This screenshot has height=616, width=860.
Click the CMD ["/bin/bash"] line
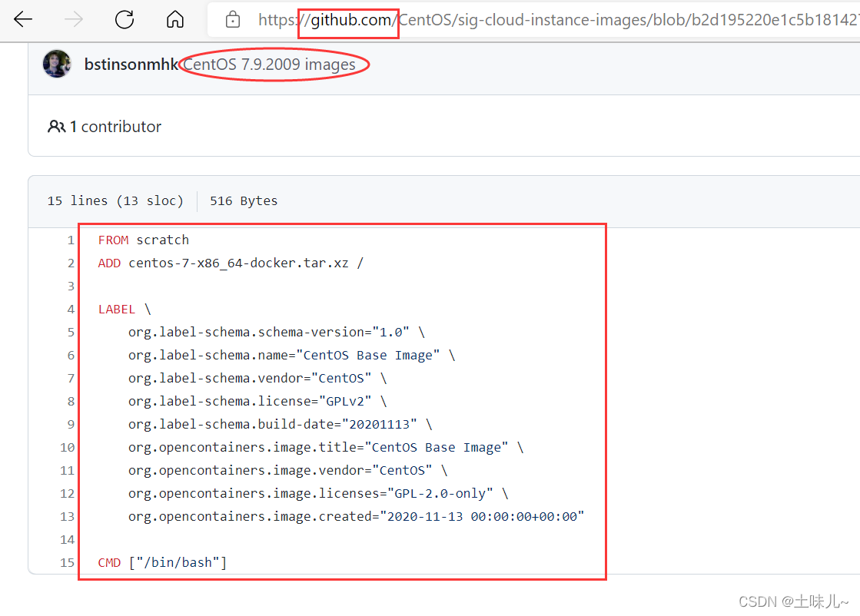[162, 562]
